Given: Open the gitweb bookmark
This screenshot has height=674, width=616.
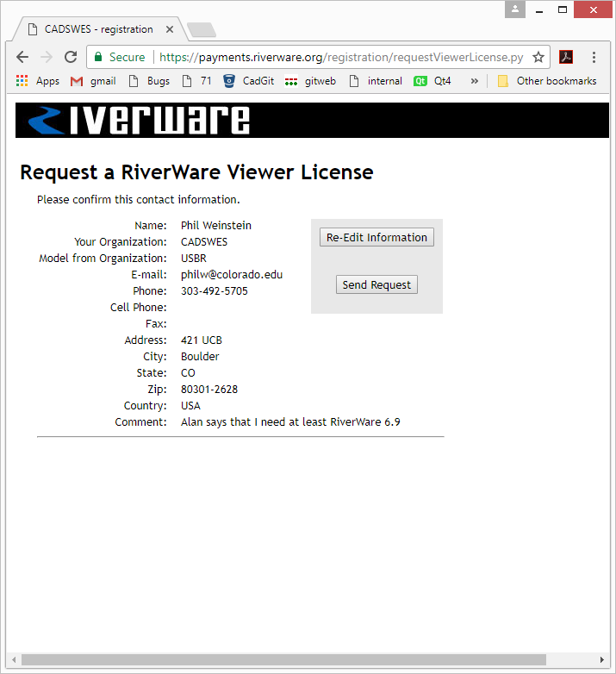Looking at the screenshot, I should tap(310, 81).
